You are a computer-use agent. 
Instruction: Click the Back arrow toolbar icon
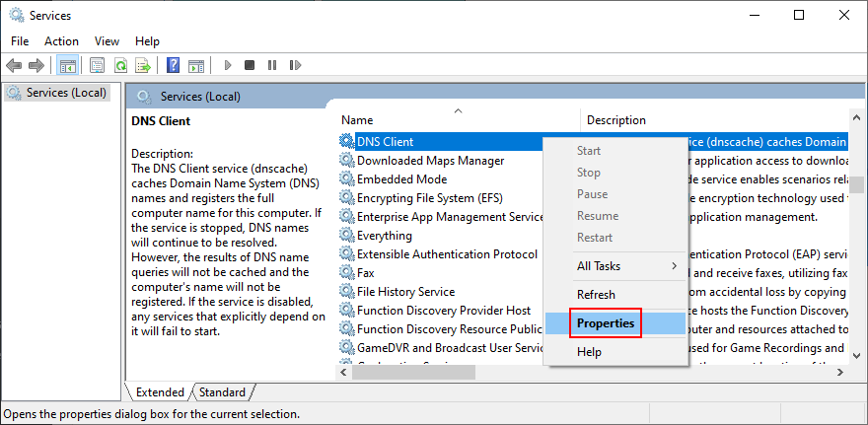(x=14, y=65)
